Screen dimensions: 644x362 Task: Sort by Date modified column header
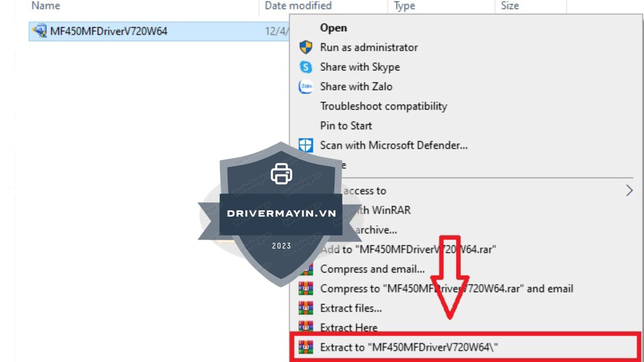298,6
